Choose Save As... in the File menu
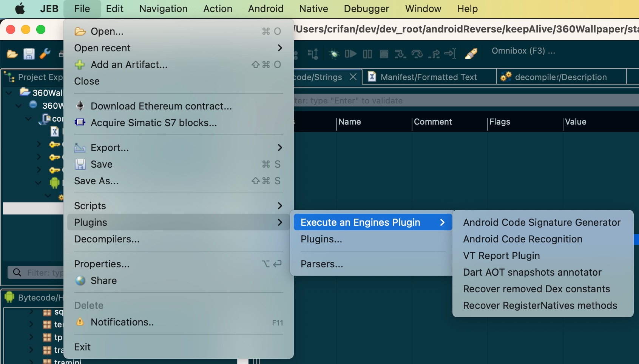Image resolution: width=639 pixels, height=364 pixels. coord(179,181)
